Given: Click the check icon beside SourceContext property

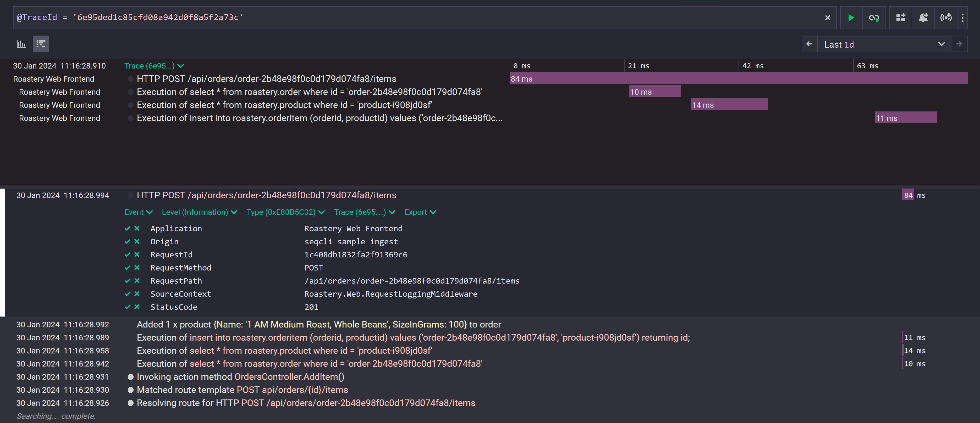Looking at the screenshot, I should [x=128, y=294].
